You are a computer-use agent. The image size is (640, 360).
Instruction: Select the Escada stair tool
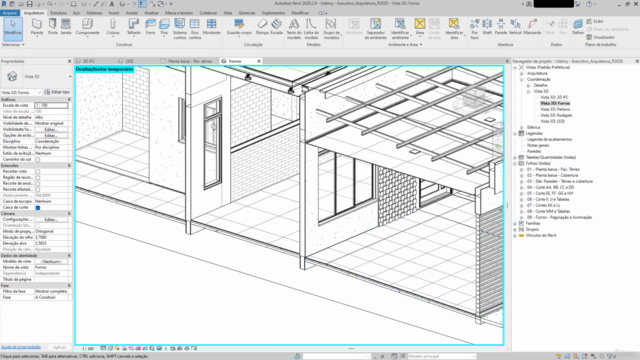point(276,27)
